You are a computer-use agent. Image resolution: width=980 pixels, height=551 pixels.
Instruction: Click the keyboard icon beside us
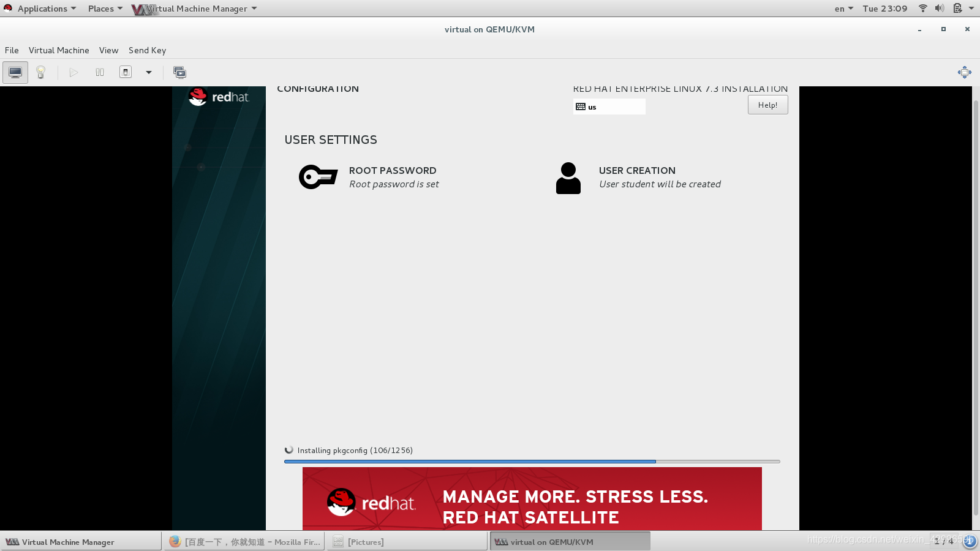coord(581,107)
